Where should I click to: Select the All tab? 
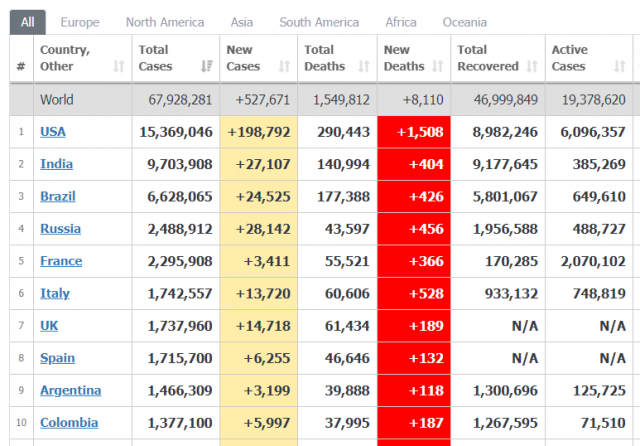28,22
